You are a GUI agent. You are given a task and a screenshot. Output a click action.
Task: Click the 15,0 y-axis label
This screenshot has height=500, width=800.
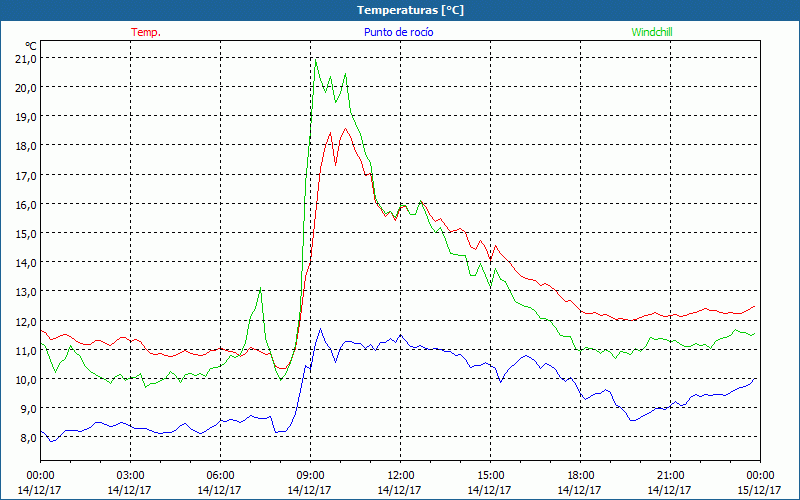pos(27,233)
